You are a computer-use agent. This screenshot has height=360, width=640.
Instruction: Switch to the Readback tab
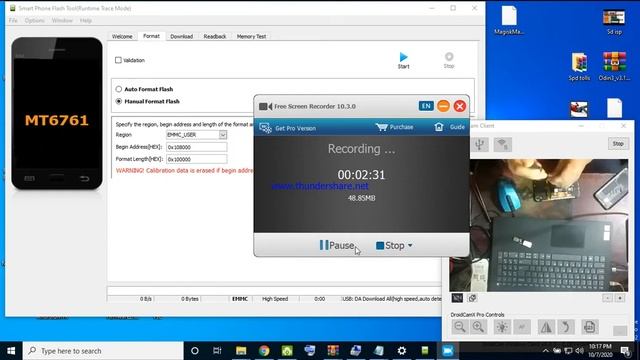click(x=215, y=36)
